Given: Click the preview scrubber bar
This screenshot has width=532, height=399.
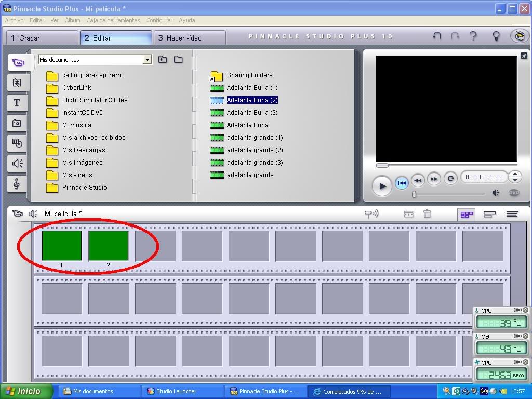Looking at the screenshot, I should pos(446,165).
